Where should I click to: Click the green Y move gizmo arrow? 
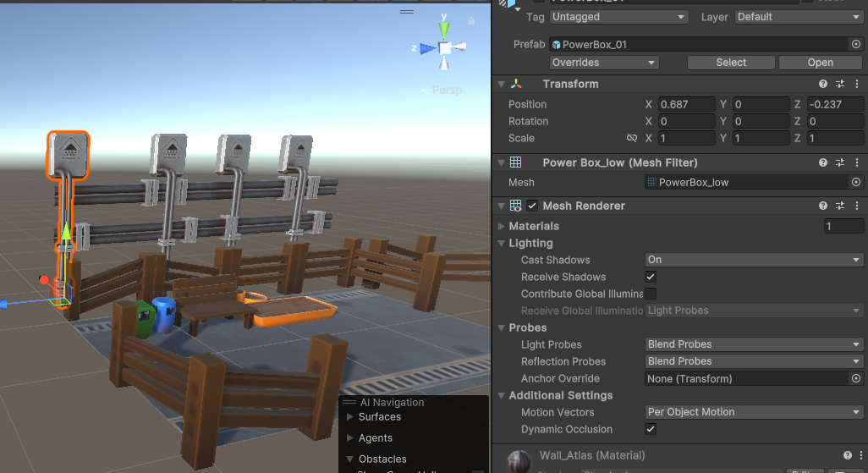tap(66, 232)
